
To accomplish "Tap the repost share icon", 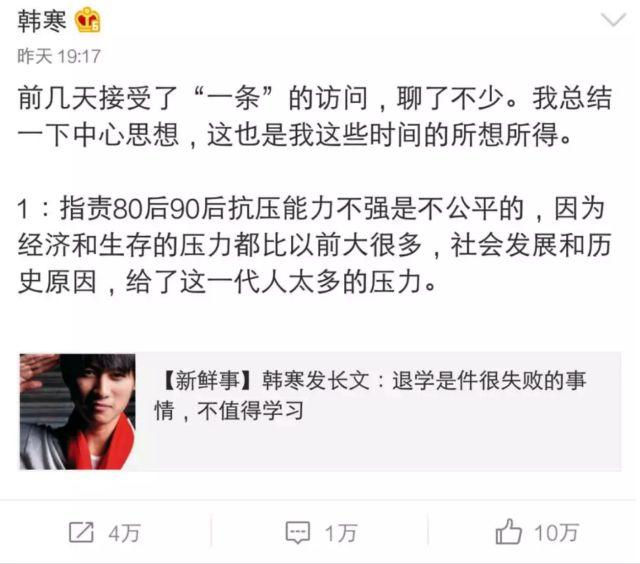I will point(81,532).
